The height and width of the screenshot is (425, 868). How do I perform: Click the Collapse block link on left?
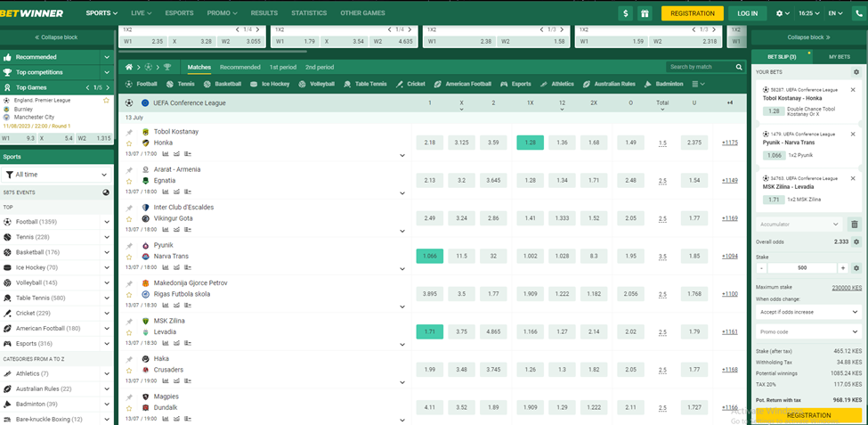point(56,37)
